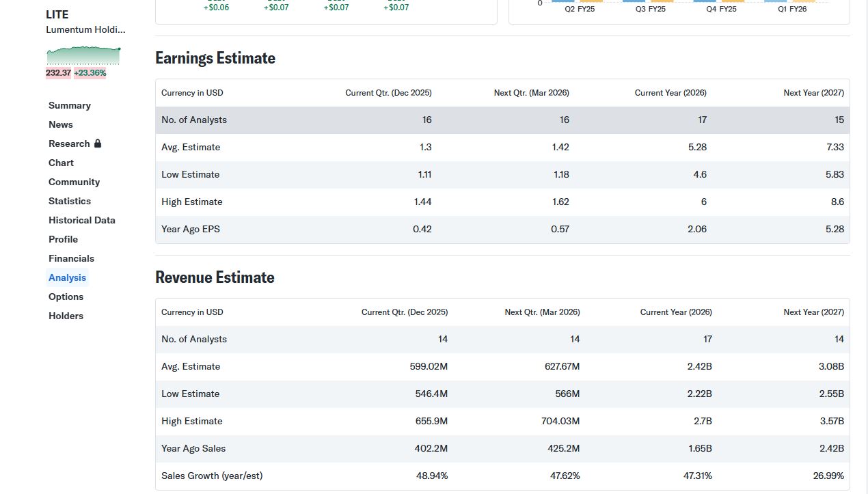Open the Research section
Viewport: 868px width, 494px height.
click(x=69, y=143)
